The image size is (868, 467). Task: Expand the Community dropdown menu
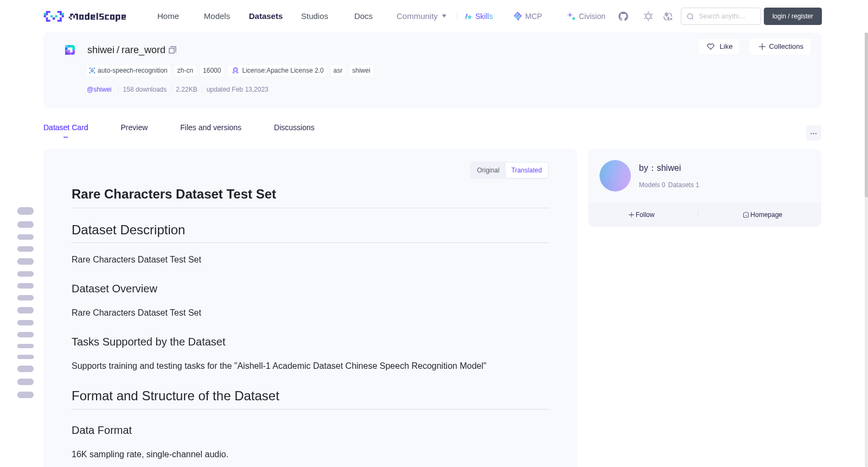click(x=422, y=16)
